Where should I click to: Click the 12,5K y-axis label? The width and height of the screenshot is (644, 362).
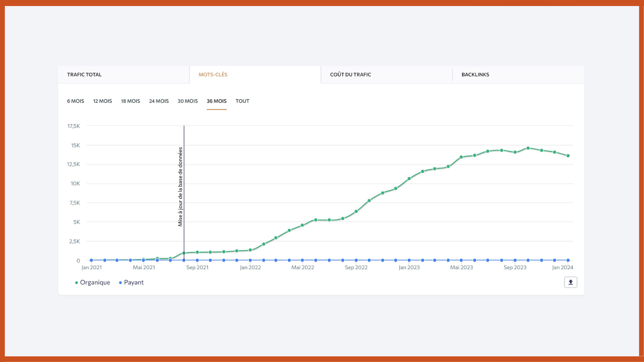point(74,164)
